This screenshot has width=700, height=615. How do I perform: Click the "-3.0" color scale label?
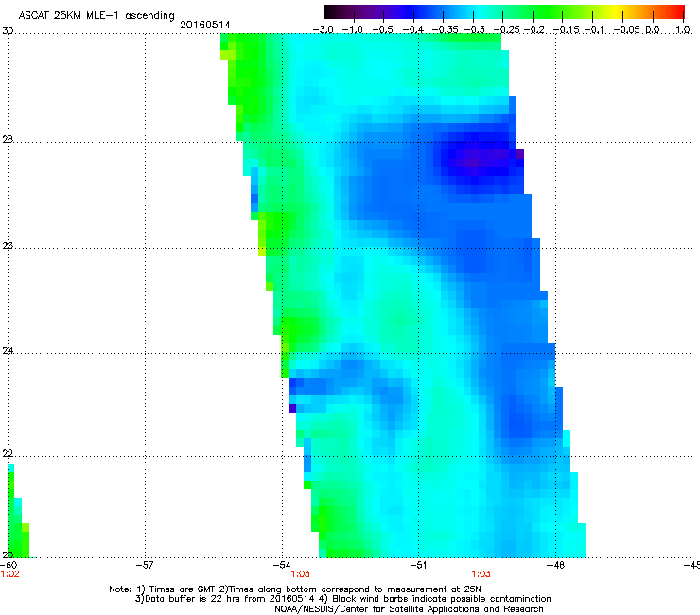tap(323, 30)
